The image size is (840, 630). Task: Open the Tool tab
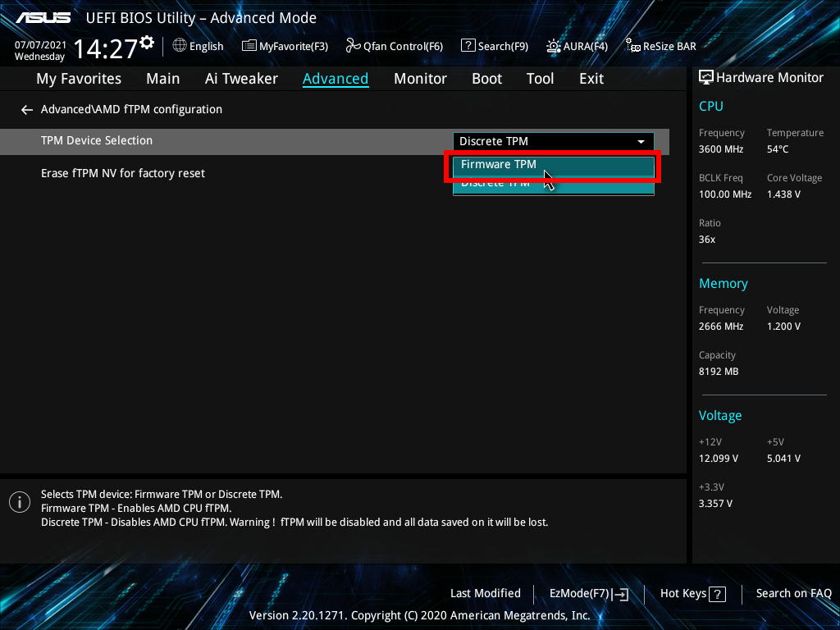(x=540, y=79)
